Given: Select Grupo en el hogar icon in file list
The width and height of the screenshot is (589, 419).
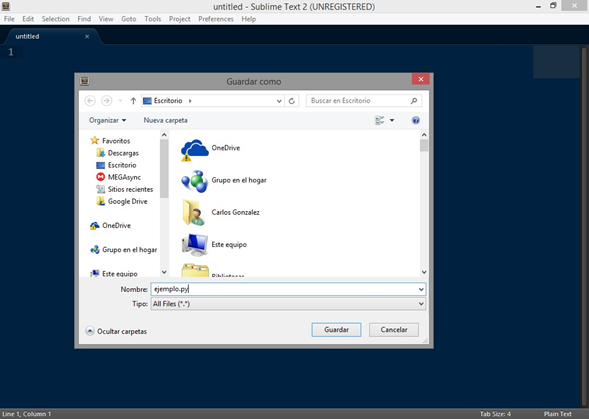Looking at the screenshot, I should click(195, 181).
